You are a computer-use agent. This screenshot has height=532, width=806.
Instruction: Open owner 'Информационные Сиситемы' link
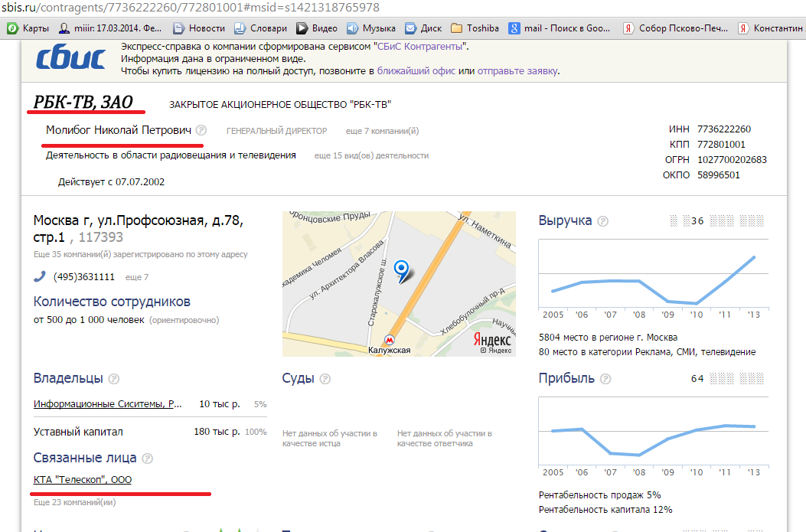pyautogui.click(x=108, y=404)
